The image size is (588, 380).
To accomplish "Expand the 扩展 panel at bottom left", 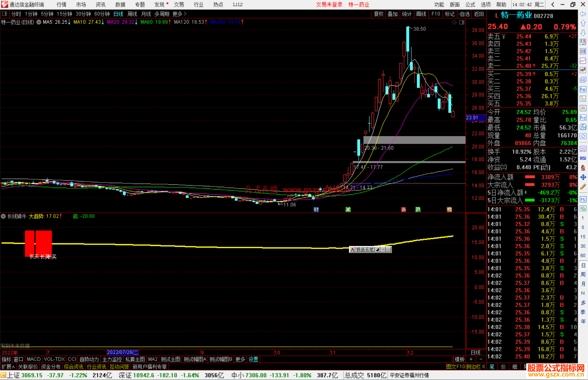I will (8, 367).
